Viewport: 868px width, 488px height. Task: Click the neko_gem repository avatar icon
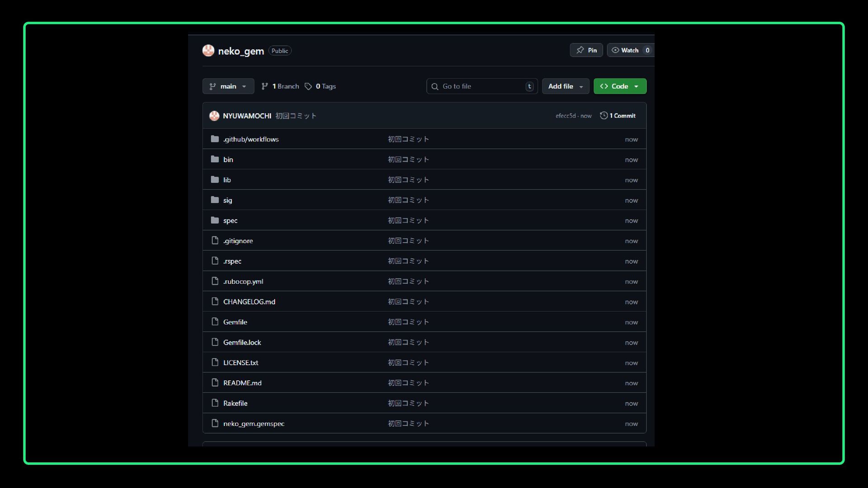pos(208,51)
